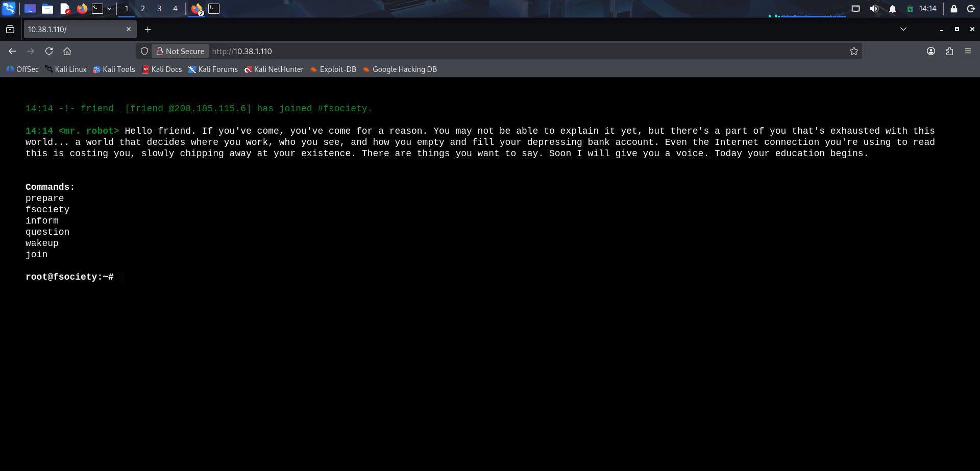Open the Kali menu from the taskbar
980x471 pixels.
pyautogui.click(x=9, y=9)
